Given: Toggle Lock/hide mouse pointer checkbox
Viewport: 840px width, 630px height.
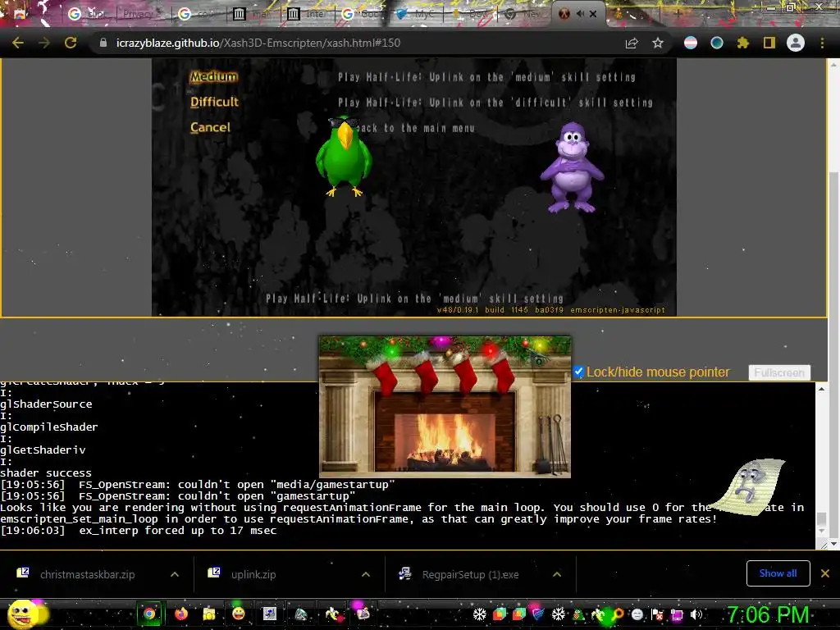Looking at the screenshot, I should coord(578,372).
